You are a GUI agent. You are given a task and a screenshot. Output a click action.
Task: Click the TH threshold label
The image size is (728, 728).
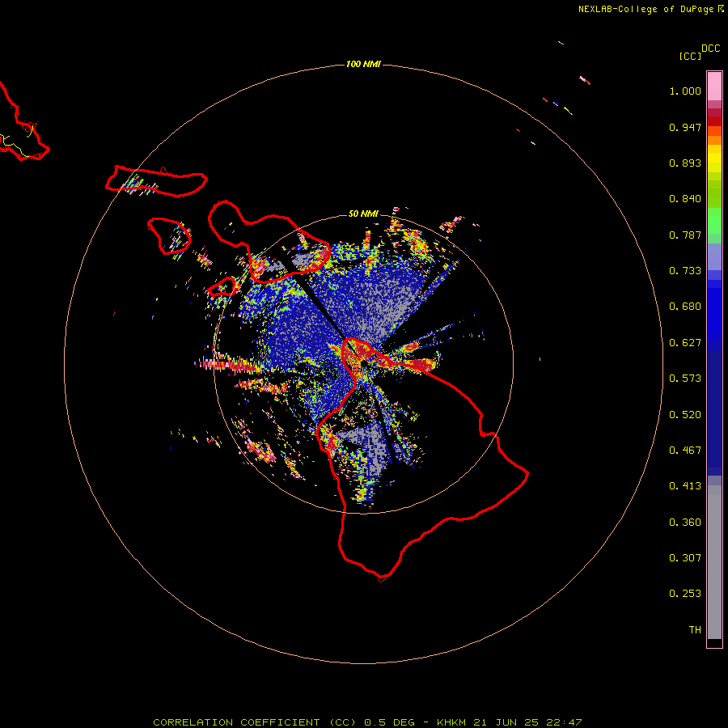[695, 630]
